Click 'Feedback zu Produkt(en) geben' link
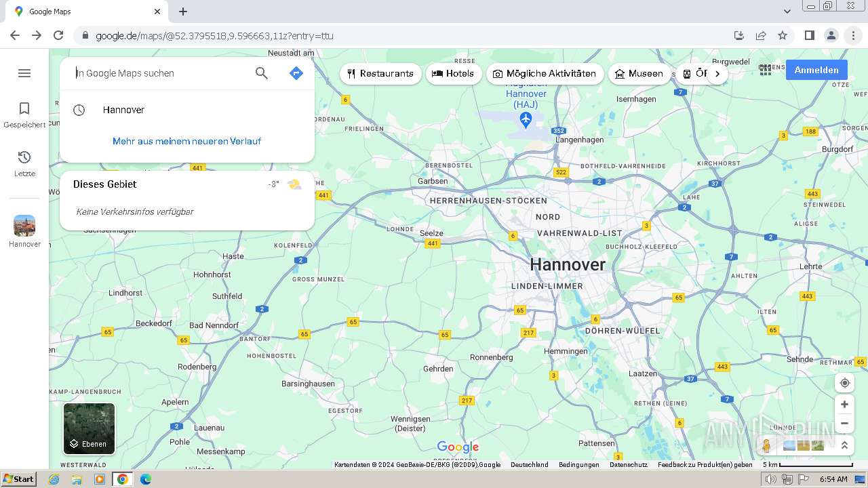The width and height of the screenshot is (868, 488). tap(705, 465)
